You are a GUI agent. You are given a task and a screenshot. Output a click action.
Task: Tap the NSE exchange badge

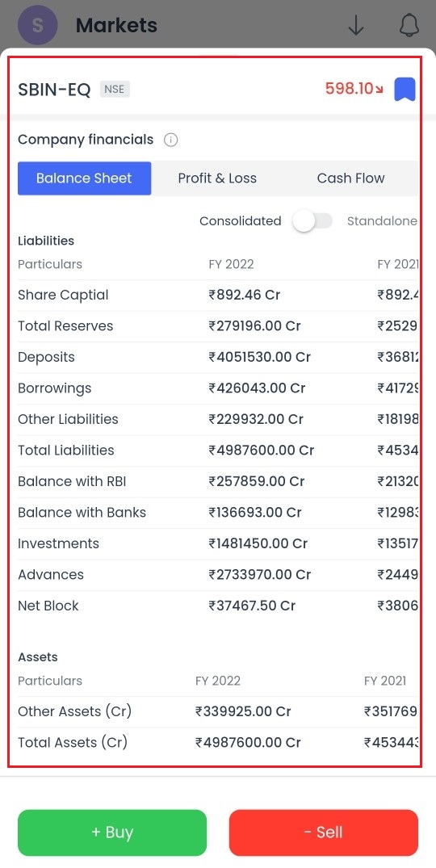pyautogui.click(x=115, y=89)
